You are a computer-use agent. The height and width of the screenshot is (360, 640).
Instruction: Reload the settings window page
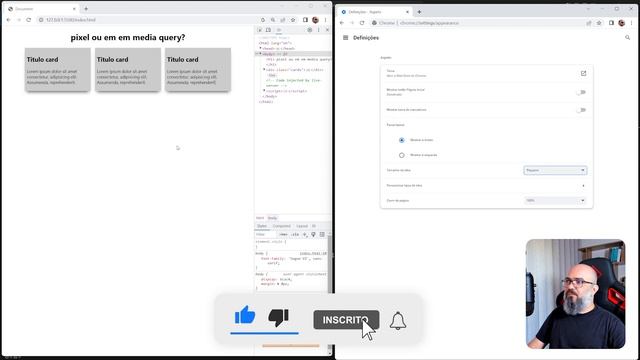pyautogui.click(x=362, y=23)
